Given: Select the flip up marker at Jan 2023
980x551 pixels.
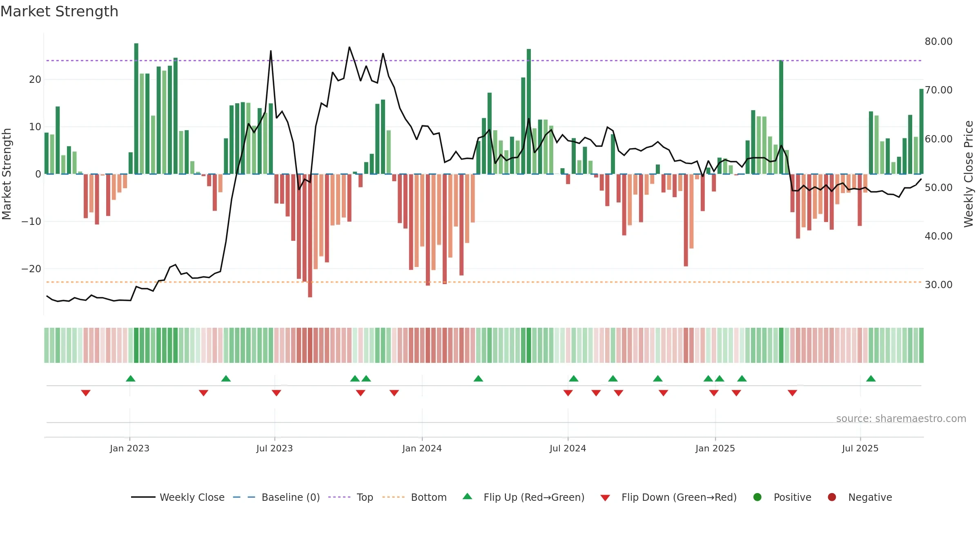Looking at the screenshot, I should click(x=131, y=378).
